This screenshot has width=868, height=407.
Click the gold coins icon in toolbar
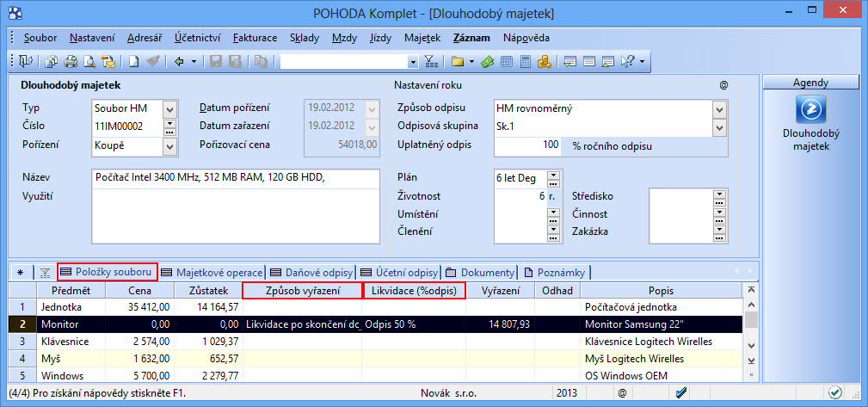pos(544,61)
